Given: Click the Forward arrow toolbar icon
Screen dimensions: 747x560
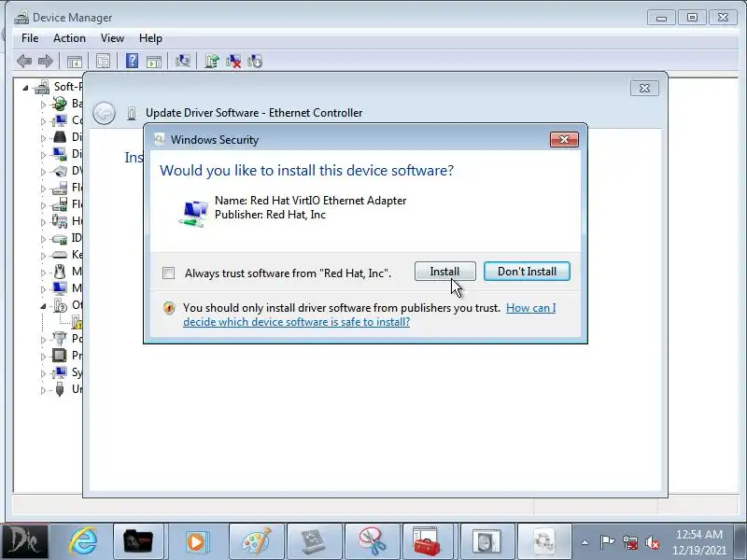Looking at the screenshot, I should click(45, 61).
